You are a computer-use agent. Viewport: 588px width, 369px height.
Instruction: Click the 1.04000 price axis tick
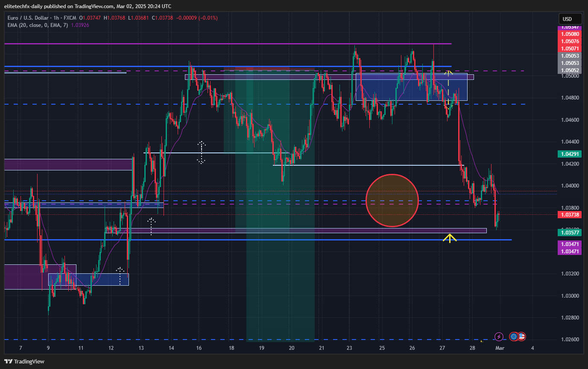coord(570,186)
